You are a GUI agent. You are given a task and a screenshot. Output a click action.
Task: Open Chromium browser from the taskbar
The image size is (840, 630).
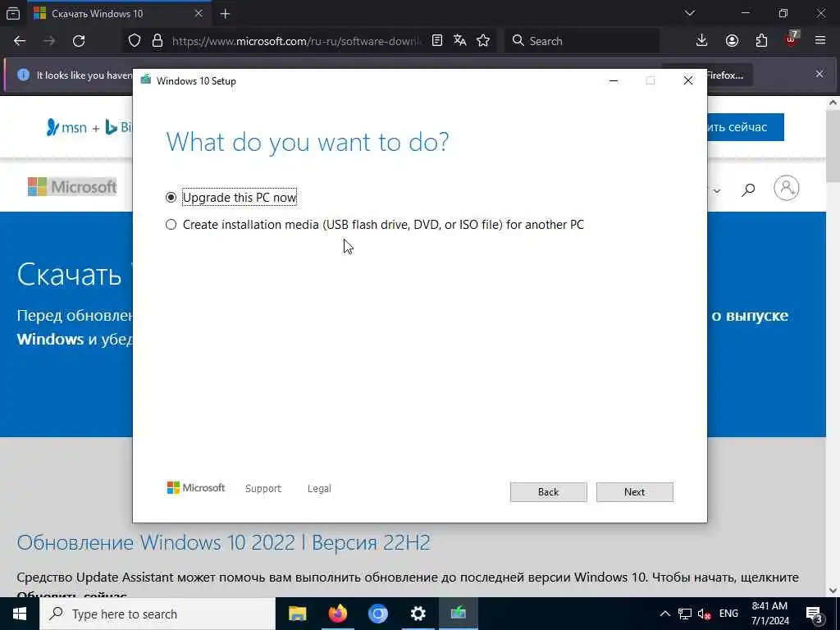coord(377,614)
